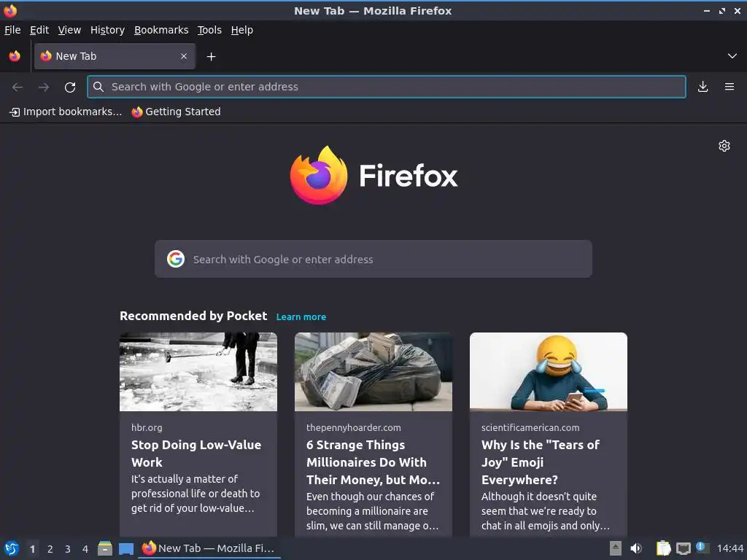747x560 pixels.
Task: Close the New Tab tab
Action: 184,56
